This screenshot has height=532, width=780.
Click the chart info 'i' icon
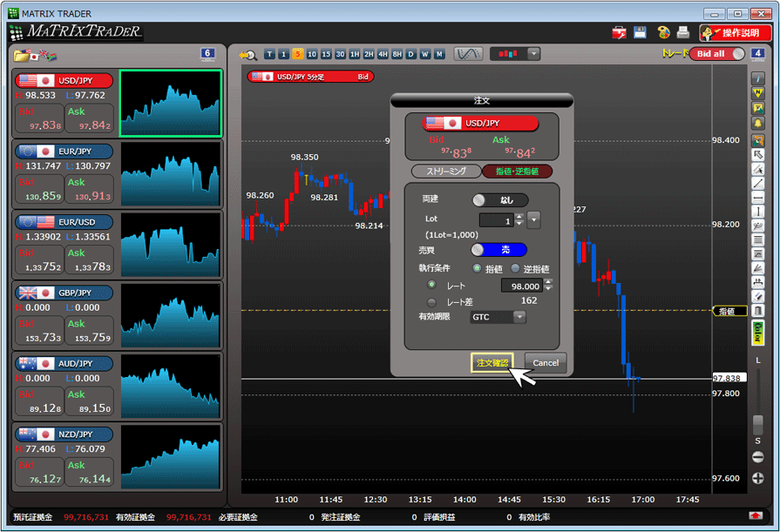coord(757,78)
